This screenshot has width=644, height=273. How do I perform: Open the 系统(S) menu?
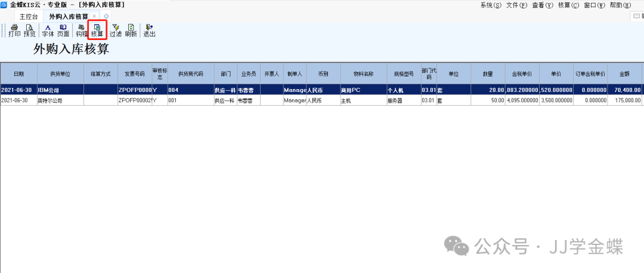point(490,5)
